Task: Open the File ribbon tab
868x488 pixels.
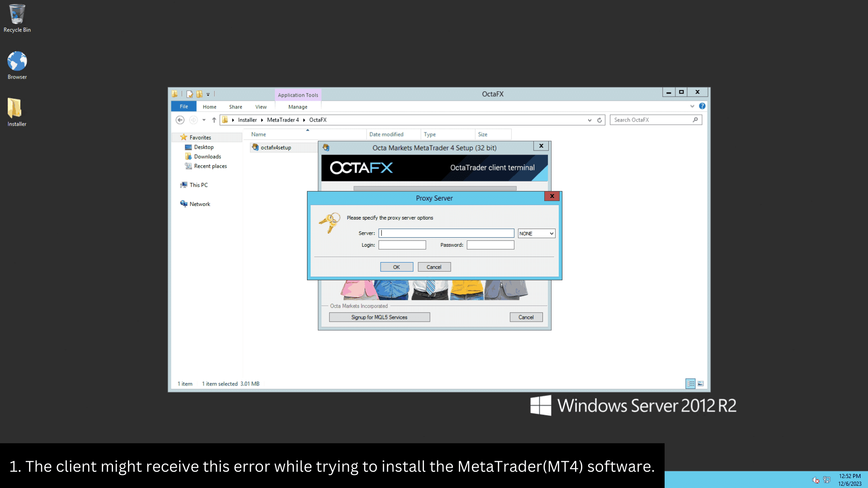Action: tap(184, 107)
